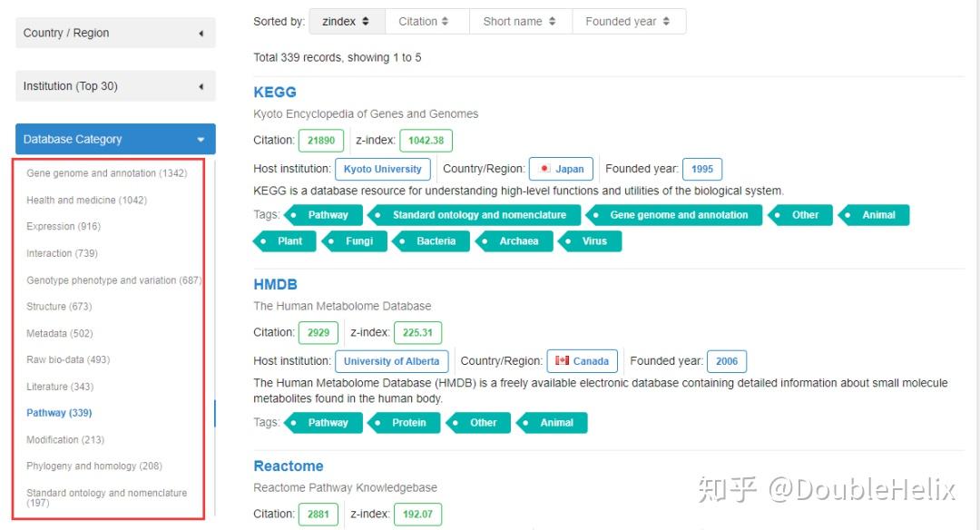Open the HMDB database link
This screenshot has height=530, width=980.
point(275,285)
